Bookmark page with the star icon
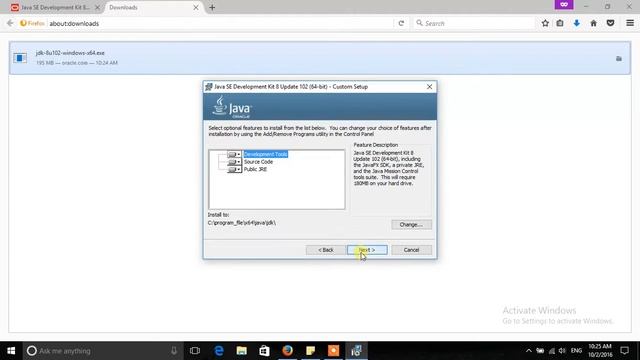 pos(545,23)
